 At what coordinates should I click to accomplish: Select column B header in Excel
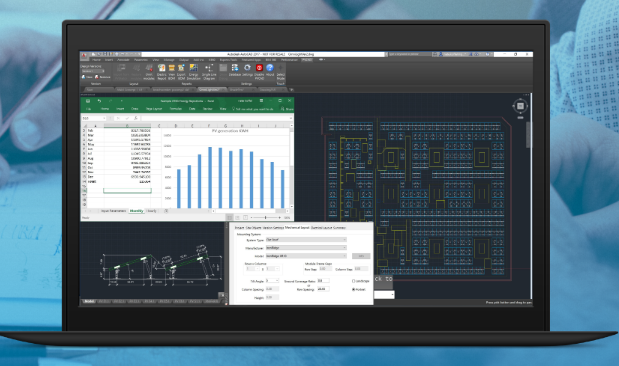(127, 126)
